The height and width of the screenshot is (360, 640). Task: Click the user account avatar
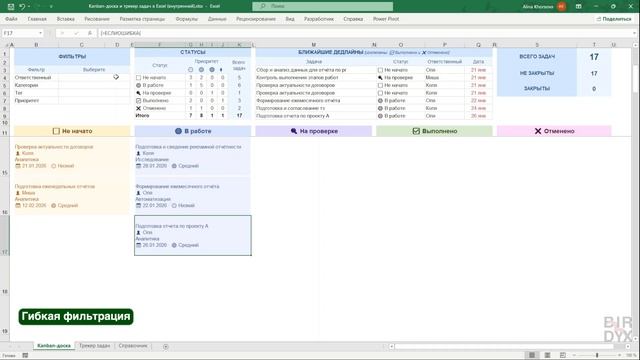[x=562, y=7]
